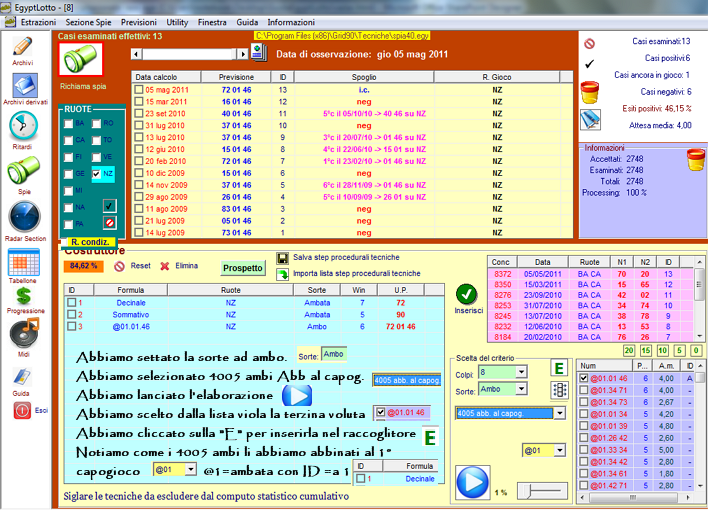Check the Sommativo formula row checkbox

click(71, 314)
